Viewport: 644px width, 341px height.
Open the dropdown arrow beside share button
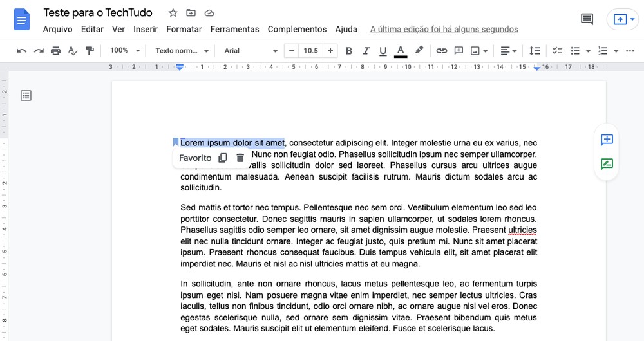coord(633,19)
